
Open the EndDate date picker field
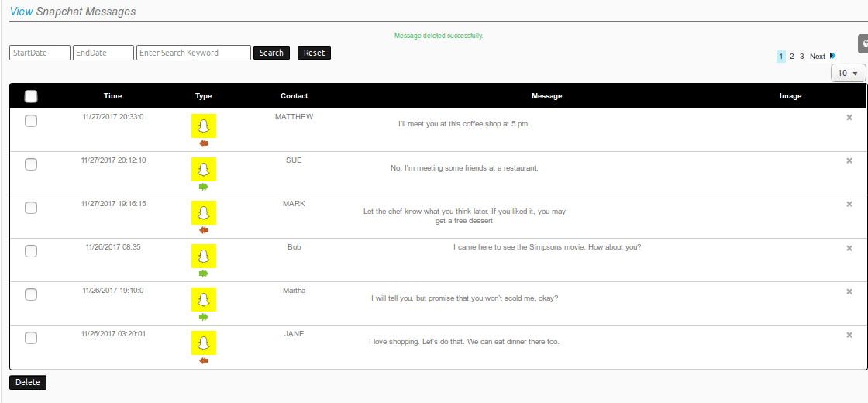point(104,53)
